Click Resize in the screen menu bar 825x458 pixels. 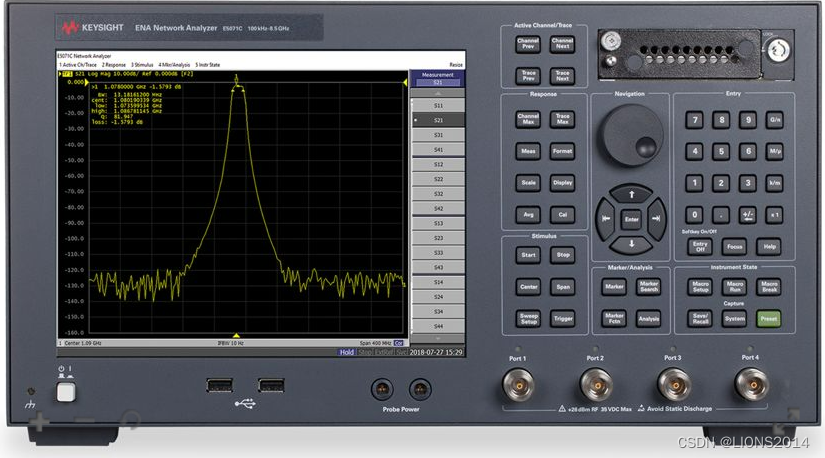(x=456, y=65)
